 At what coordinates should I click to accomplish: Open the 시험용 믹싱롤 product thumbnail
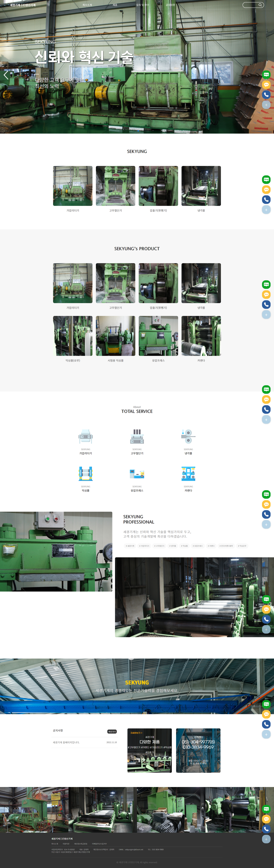tap(115, 336)
